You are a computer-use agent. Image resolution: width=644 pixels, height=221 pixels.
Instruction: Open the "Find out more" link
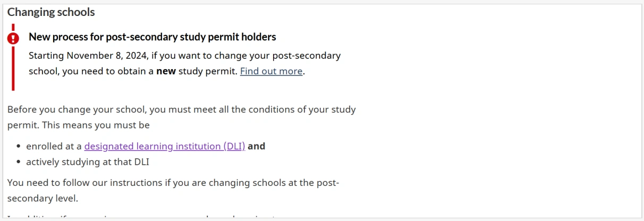tap(271, 71)
